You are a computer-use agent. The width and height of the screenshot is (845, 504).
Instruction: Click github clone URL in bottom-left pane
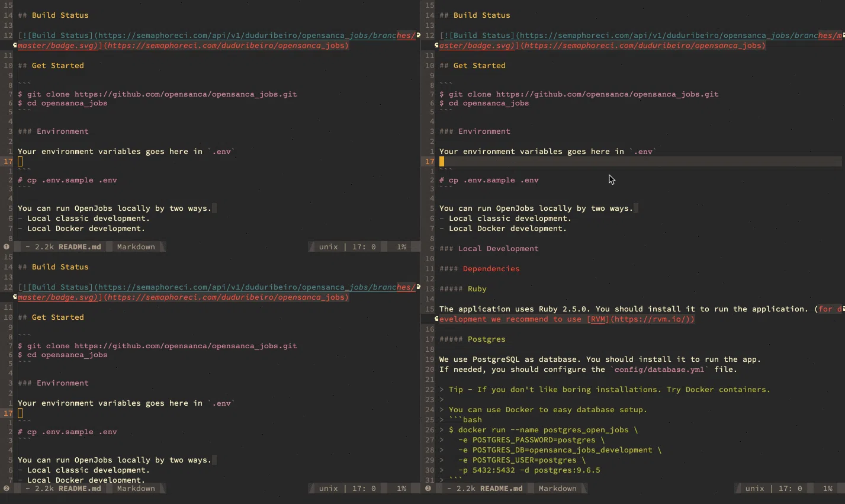(x=186, y=346)
